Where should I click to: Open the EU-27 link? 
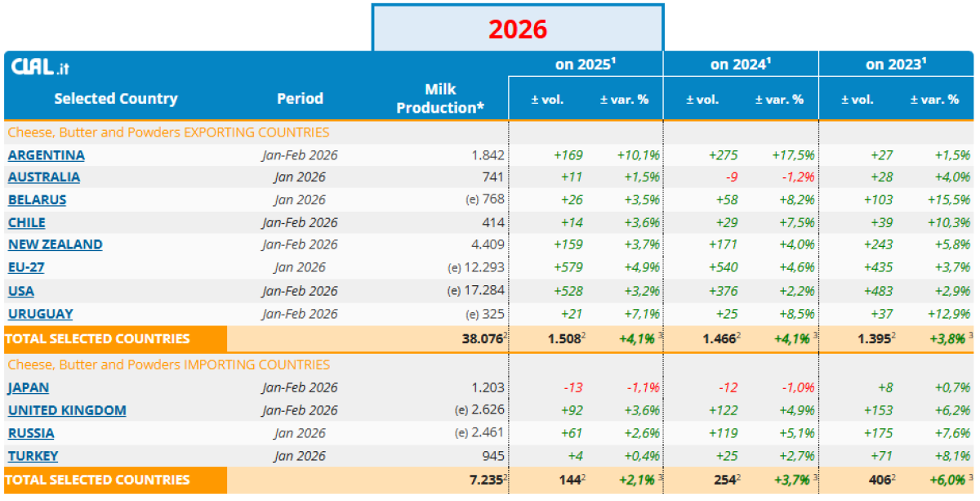point(28,268)
